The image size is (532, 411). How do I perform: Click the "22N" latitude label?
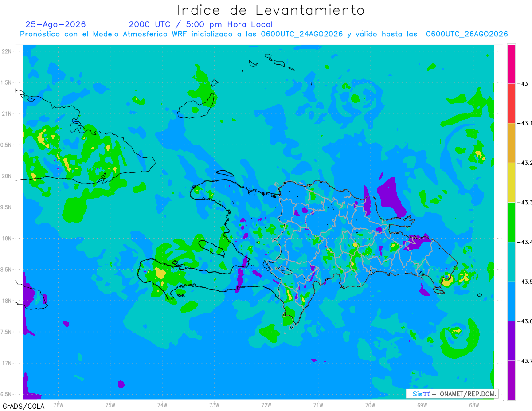[x=7, y=51]
